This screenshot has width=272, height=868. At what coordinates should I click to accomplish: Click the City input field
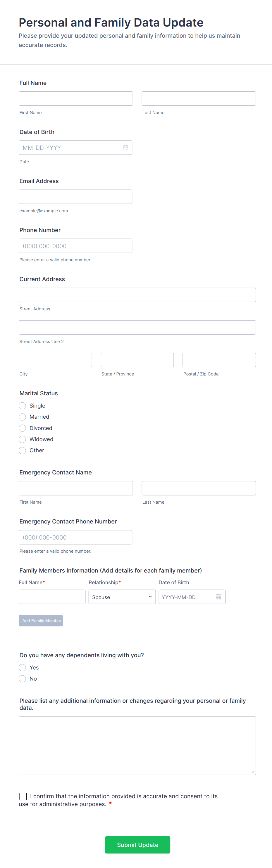(x=55, y=359)
